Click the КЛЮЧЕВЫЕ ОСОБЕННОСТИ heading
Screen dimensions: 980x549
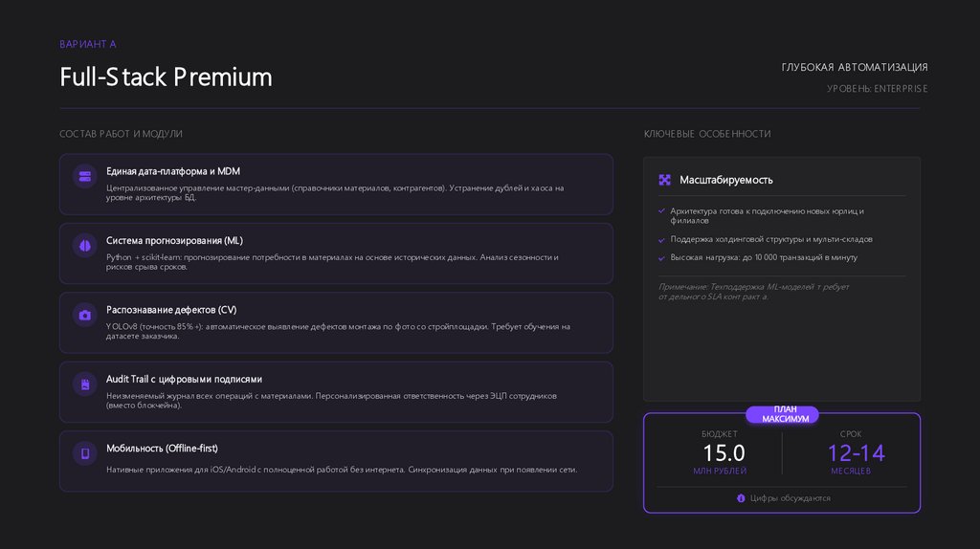[707, 134]
